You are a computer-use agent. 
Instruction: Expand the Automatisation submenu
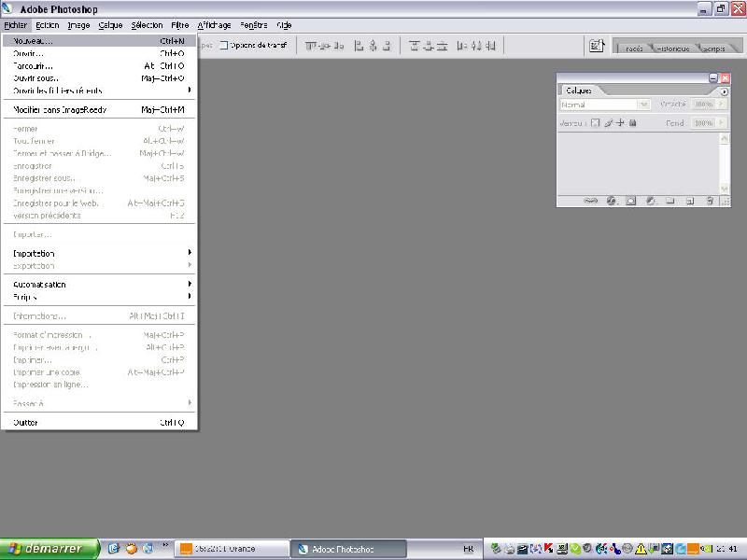click(99, 285)
